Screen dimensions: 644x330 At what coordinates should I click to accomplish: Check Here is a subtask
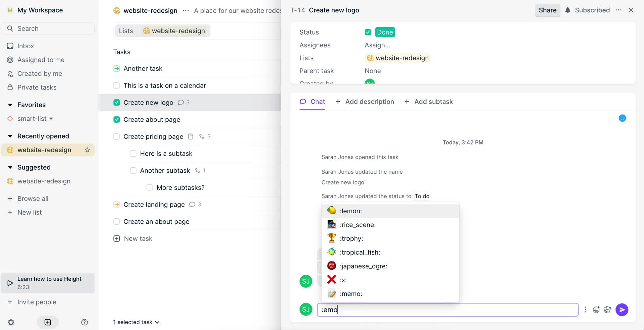(133, 154)
